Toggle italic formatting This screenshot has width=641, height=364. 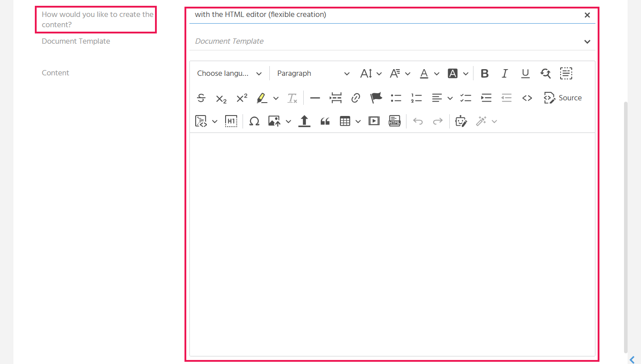point(505,74)
